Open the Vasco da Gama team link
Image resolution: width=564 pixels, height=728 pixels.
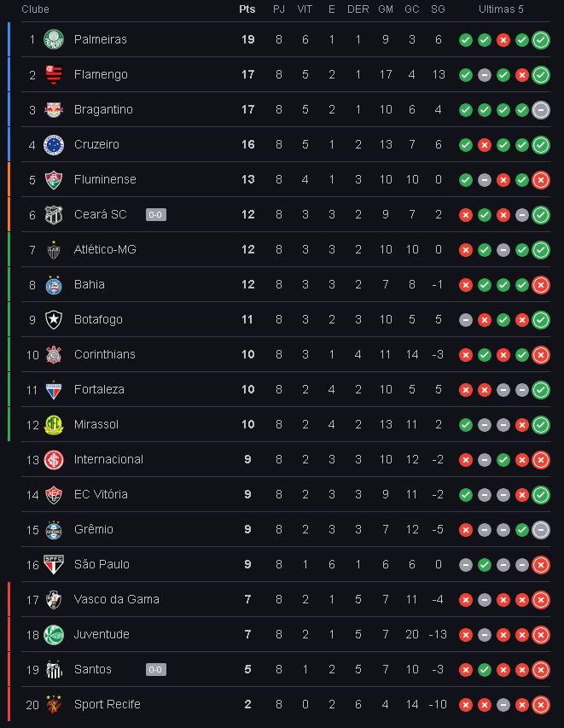pos(117,599)
